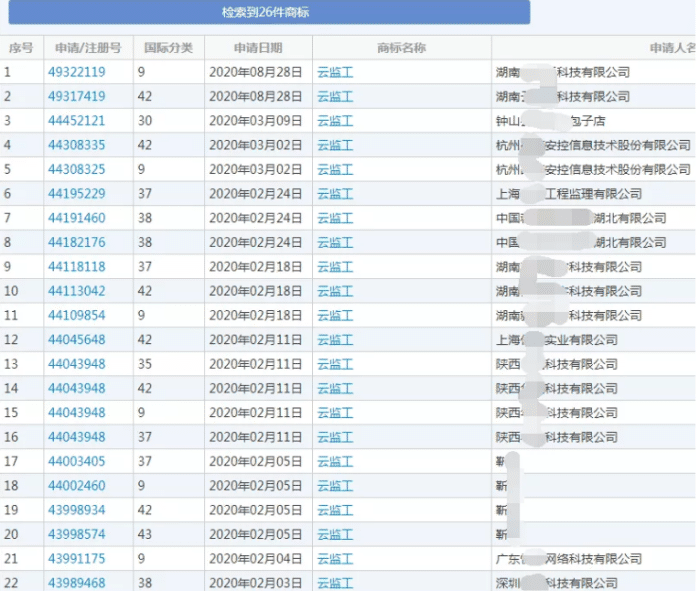Open registration number 44452121
The width and height of the screenshot is (700, 591).
tap(77, 121)
